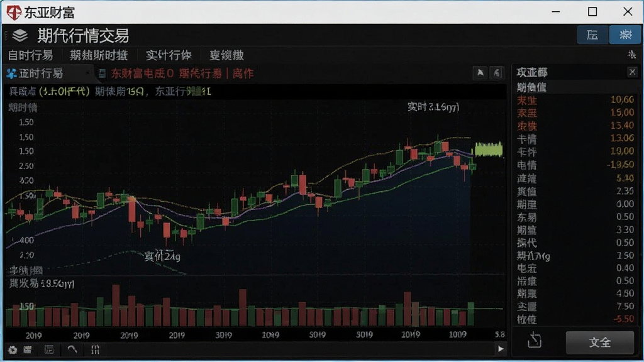The width and height of the screenshot is (644, 362).
Task: Click the 攻亚鄱 side panel title
Action: (x=532, y=73)
